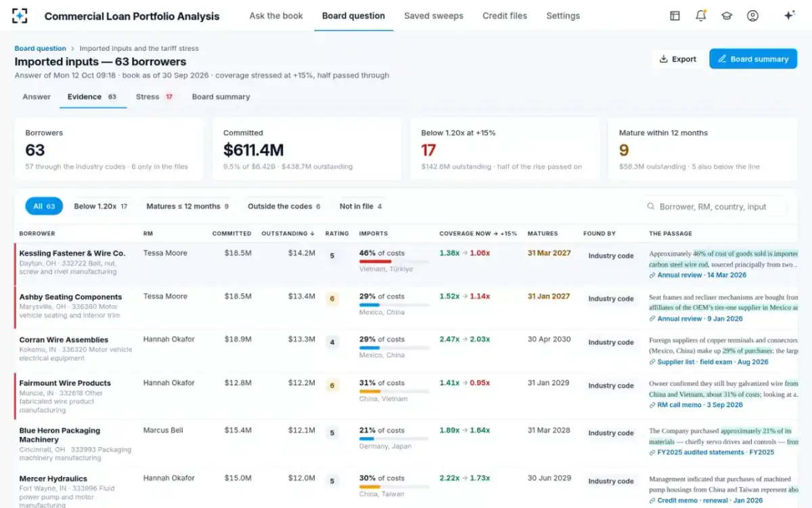The image size is (812, 508).
Task: Open Annual review 14 Mar 2026 link
Action: coord(702,276)
